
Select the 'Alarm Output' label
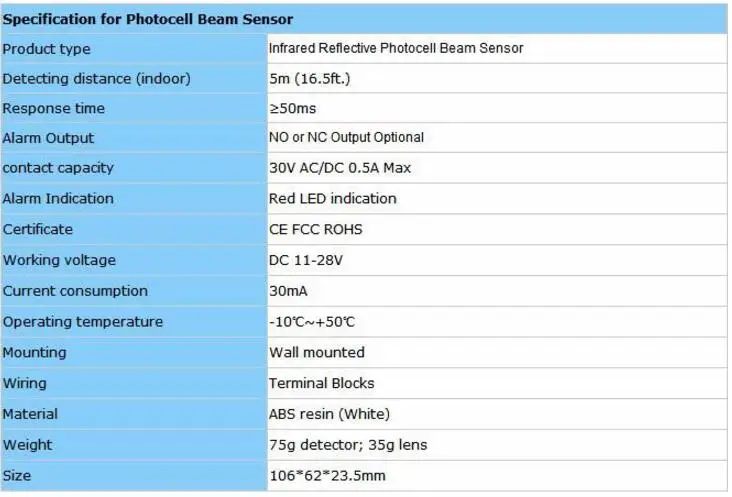pos(48,138)
